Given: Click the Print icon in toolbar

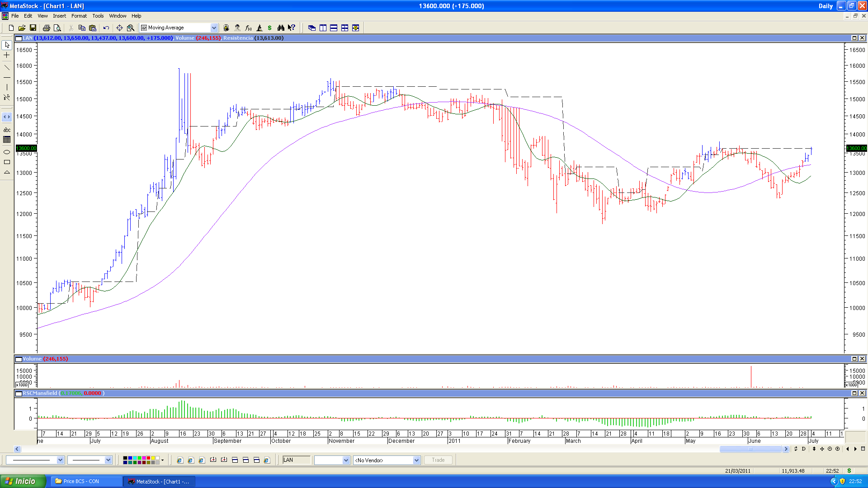Looking at the screenshot, I should click(46, 28).
